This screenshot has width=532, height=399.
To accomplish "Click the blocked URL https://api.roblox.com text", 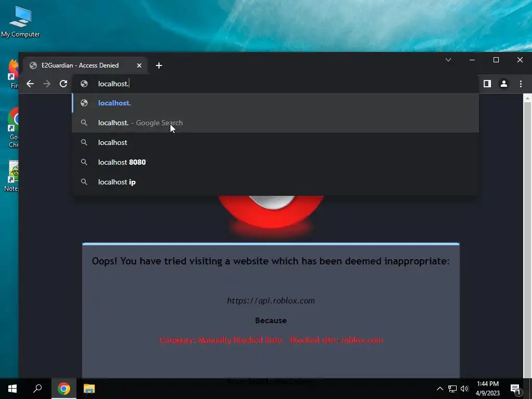I will (x=271, y=301).
